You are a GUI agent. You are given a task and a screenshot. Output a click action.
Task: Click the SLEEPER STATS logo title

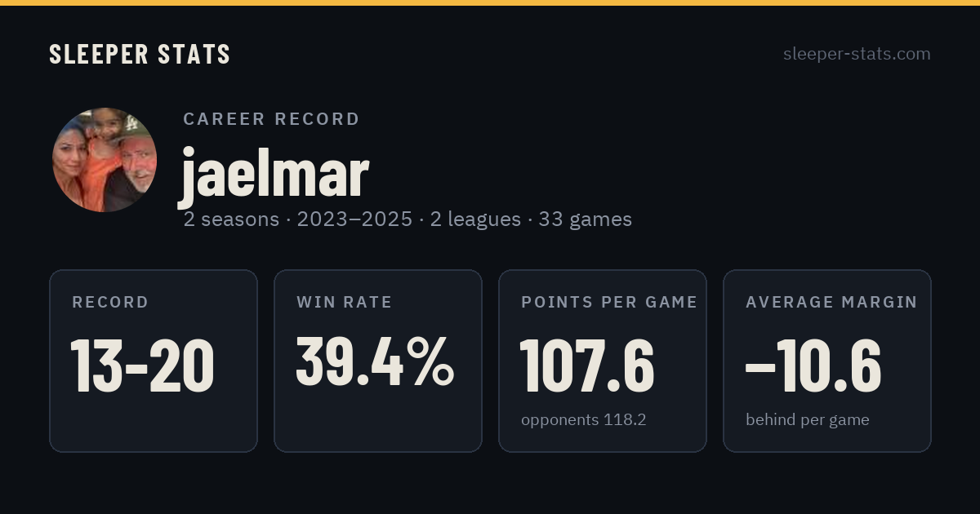(x=140, y=55)
